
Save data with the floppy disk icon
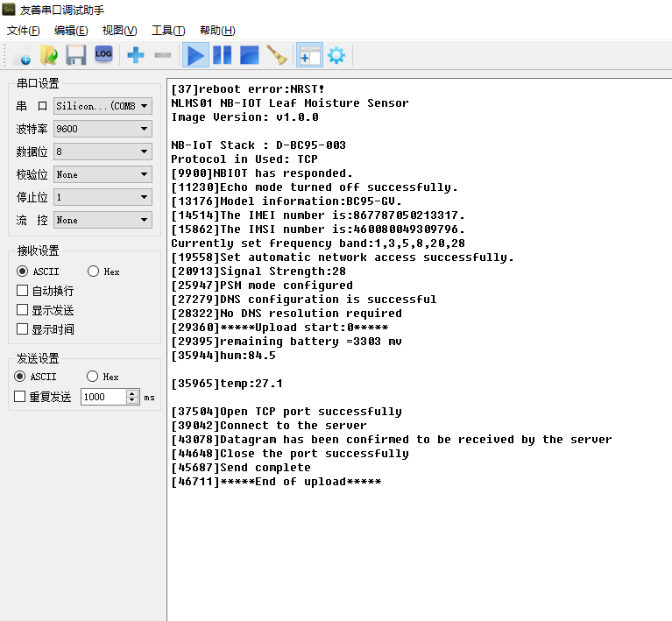click(76, 55)
